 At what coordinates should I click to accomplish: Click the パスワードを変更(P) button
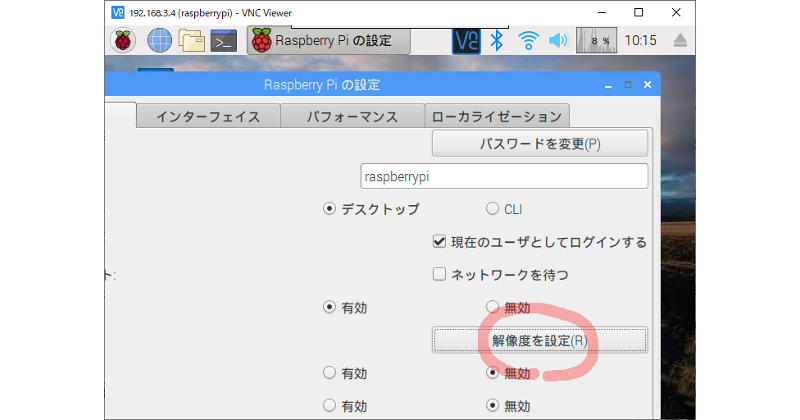540,144
